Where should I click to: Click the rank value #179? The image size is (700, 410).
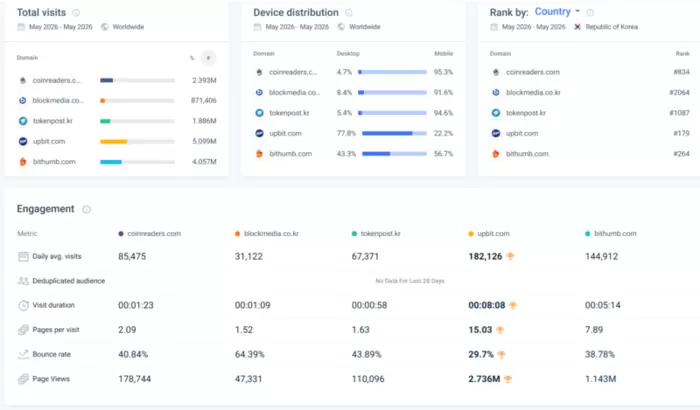pyautogui.click(x=681, y=133)
